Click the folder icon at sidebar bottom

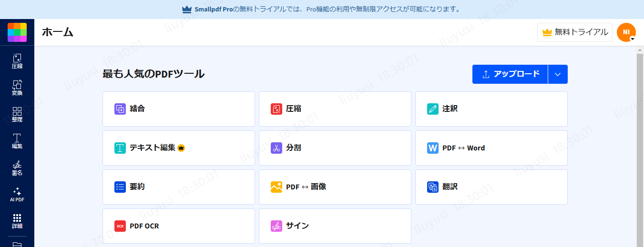click(x=17, y=244)
